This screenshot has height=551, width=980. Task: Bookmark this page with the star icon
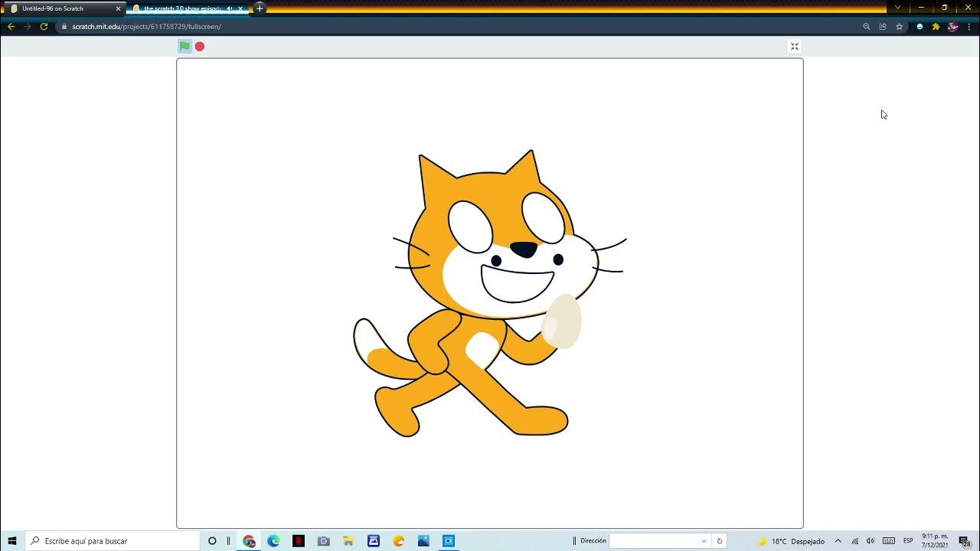click(x=900, y=26)
